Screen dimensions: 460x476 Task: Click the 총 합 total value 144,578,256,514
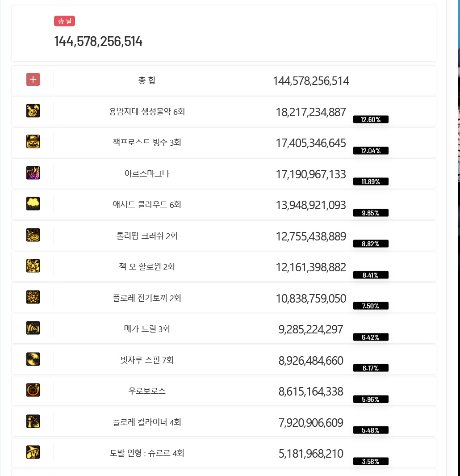tap(311, 81)
